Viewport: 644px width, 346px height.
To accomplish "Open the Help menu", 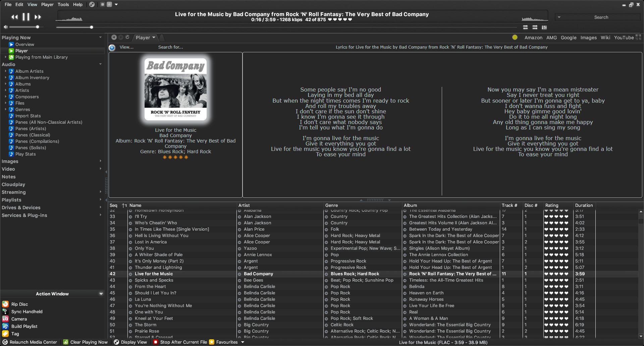I will (78, 4).
